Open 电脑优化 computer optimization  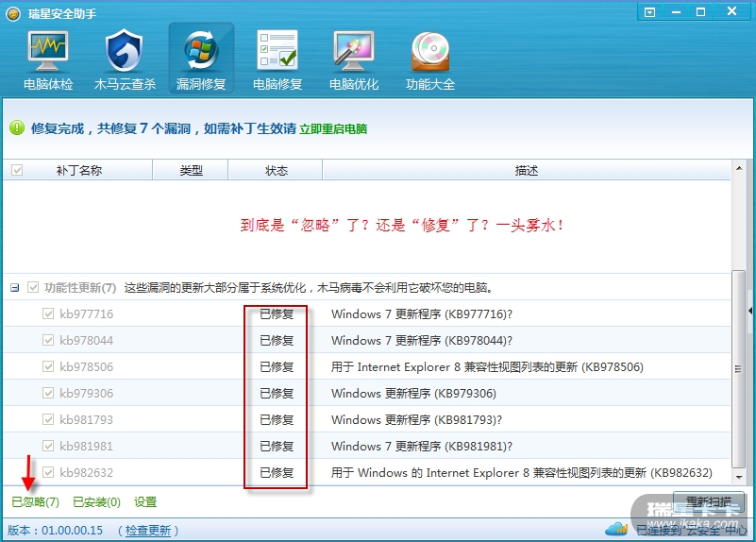point(353,60)
